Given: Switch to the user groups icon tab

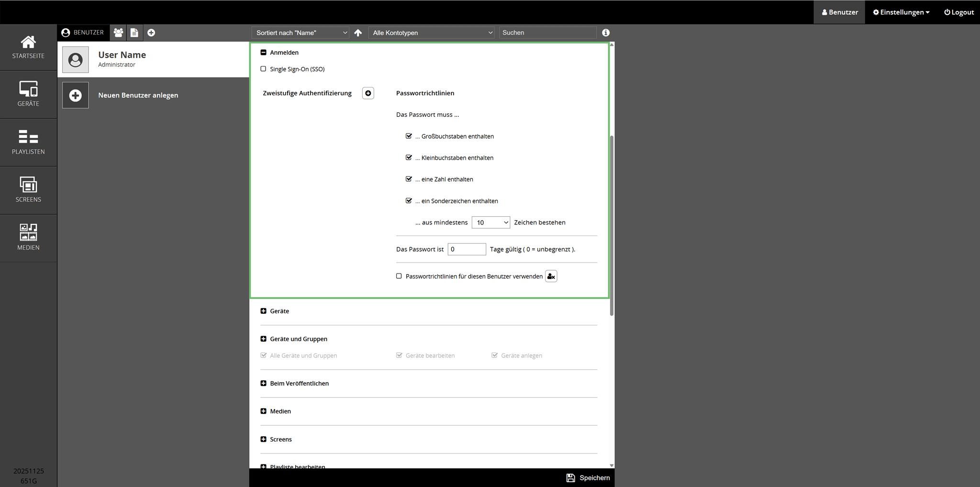Looking at the screenshot, I should (x=118, y=33).
